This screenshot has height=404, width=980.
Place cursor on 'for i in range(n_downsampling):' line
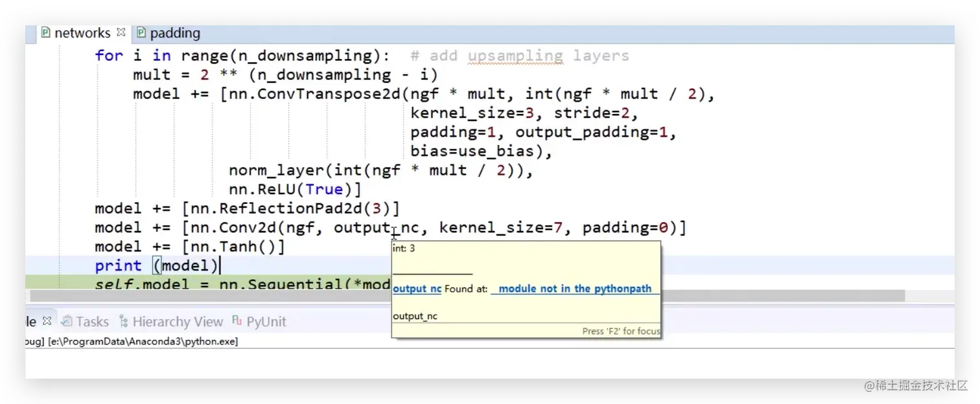coord(242,56)
